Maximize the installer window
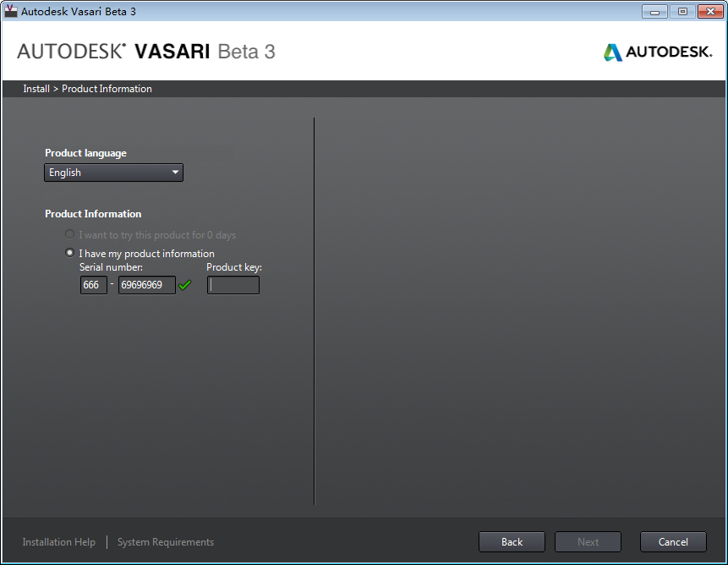Screen dimensions: 728x565 coord(682,12)
